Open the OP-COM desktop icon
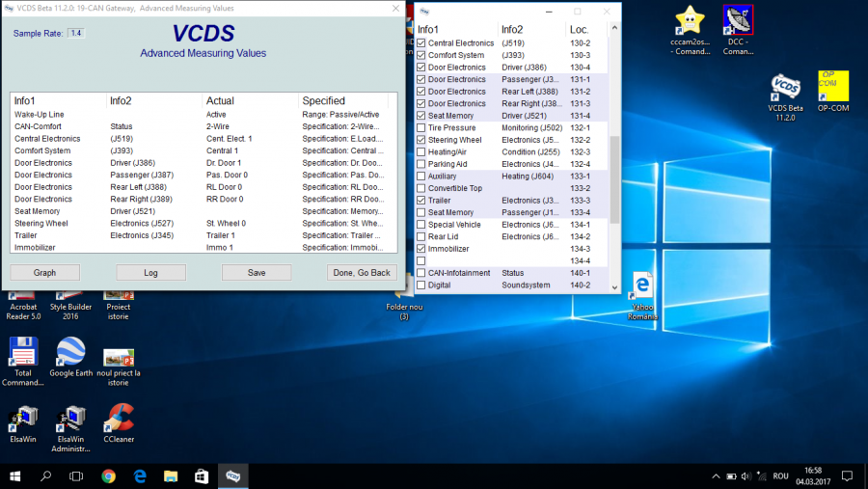 click(x=832, y=87)
